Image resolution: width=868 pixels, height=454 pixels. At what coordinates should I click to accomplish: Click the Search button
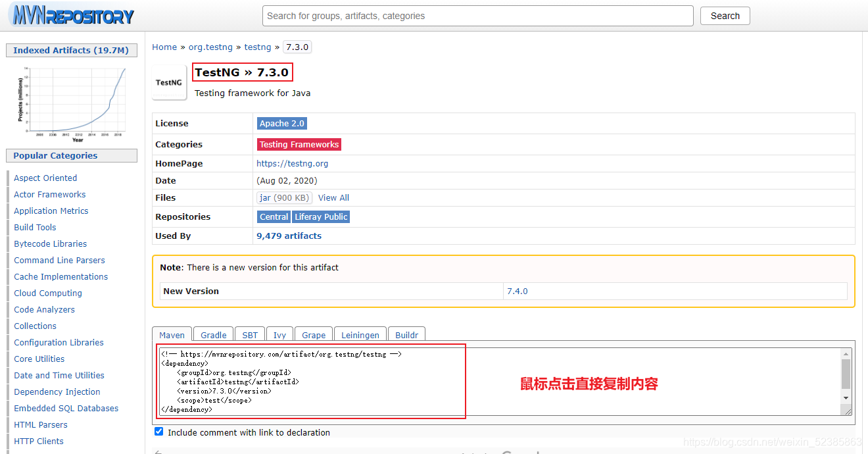tap(725, 16)
